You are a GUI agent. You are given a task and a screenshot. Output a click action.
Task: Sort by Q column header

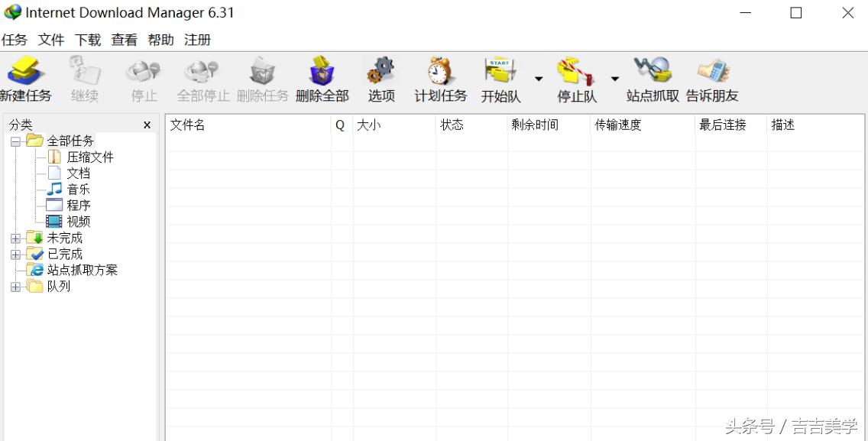[342, 125]
